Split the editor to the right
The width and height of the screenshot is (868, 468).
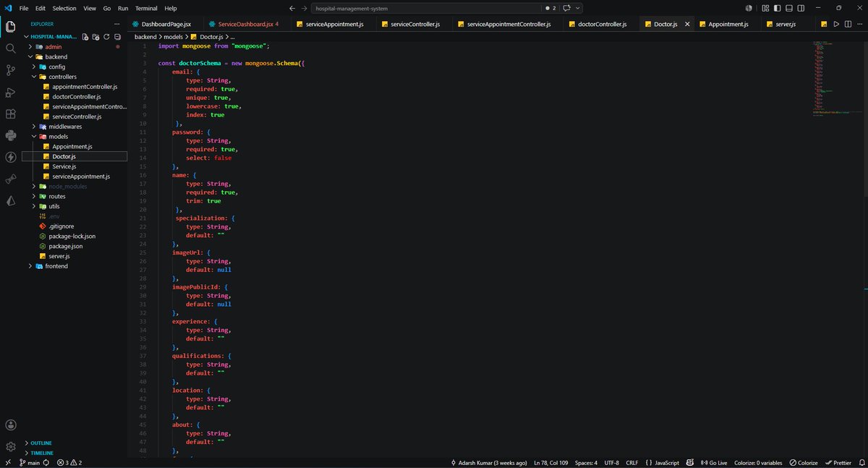848,24
